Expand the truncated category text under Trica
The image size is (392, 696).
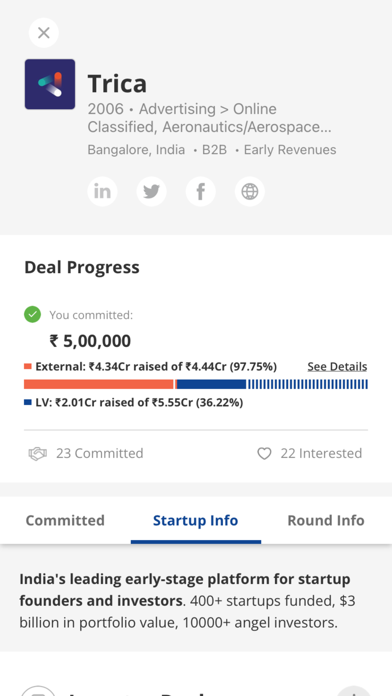coord(209,118)
